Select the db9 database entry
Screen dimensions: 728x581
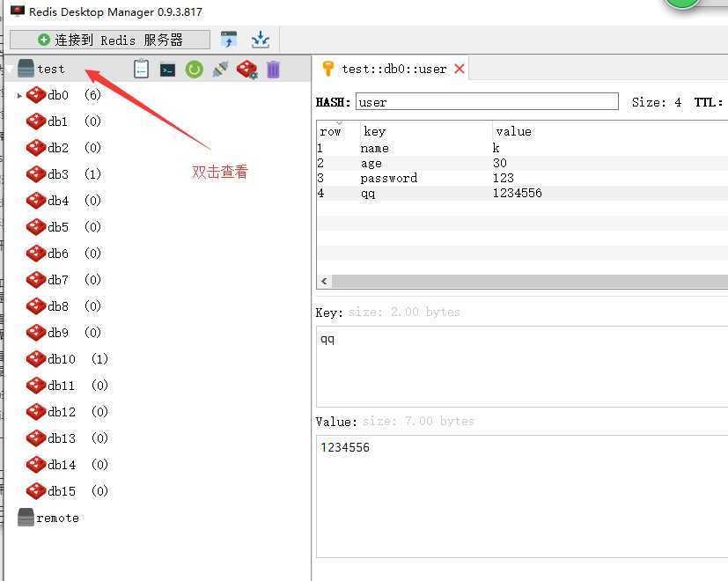click(x=63, y=333)
